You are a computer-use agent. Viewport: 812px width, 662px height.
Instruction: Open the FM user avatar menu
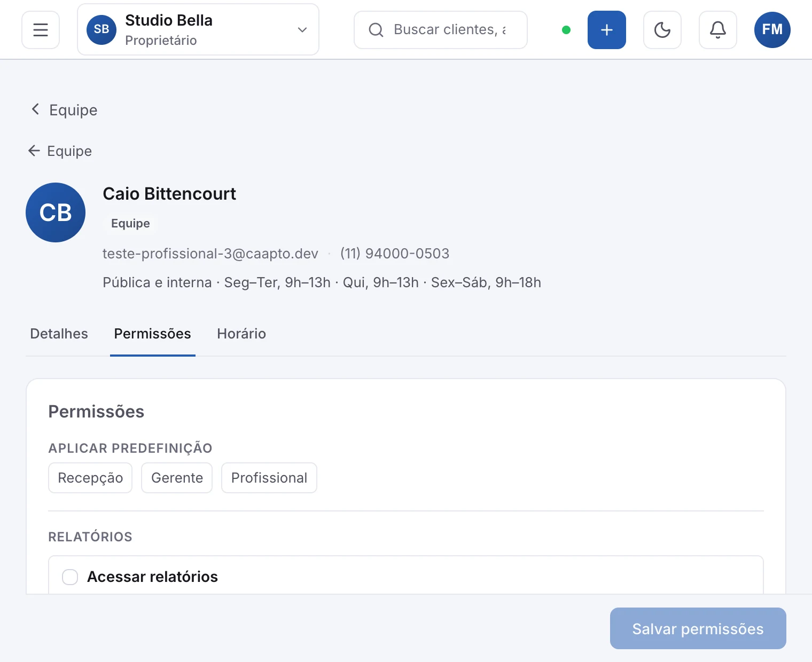click(x=772, y=30)
